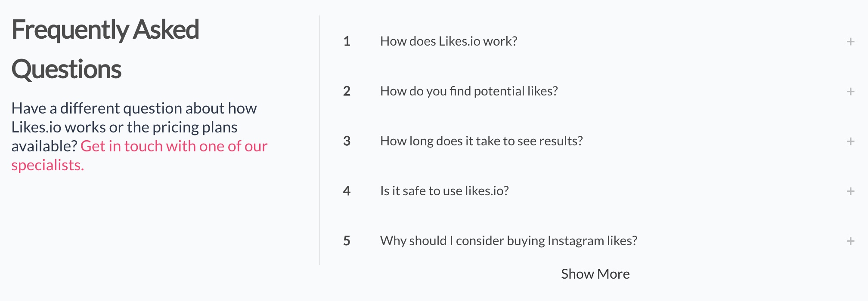Screen dimensions: 868x301
Task: Expand "How do you find potential likes?" text
Action: [469, 91]
